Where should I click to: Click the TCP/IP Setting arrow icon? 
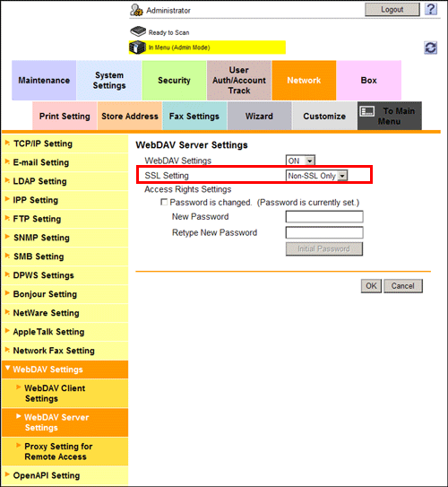point(7,143)
